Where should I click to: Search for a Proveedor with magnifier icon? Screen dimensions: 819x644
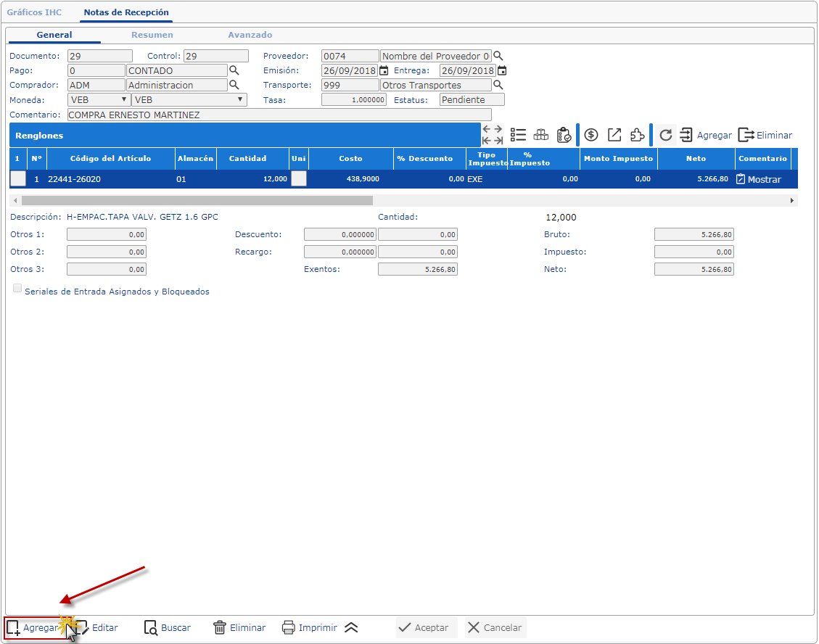(498, 56)
